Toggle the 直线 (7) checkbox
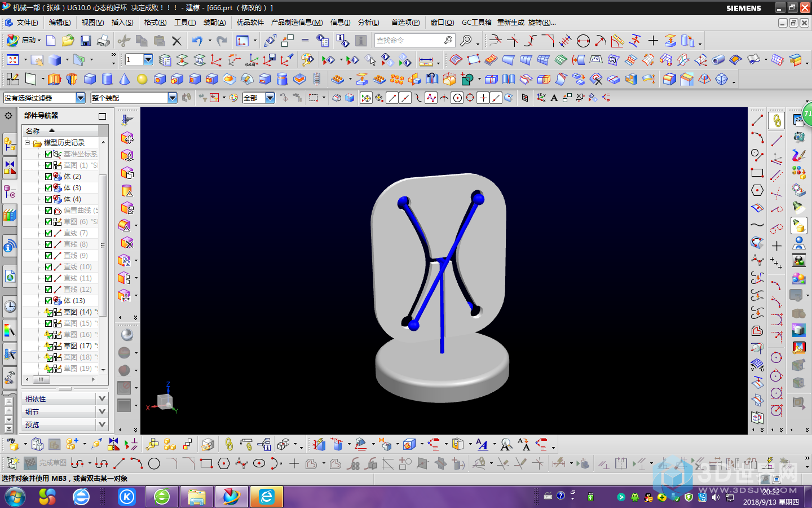This screenshot has width=812, height=508. coord(48,233)
